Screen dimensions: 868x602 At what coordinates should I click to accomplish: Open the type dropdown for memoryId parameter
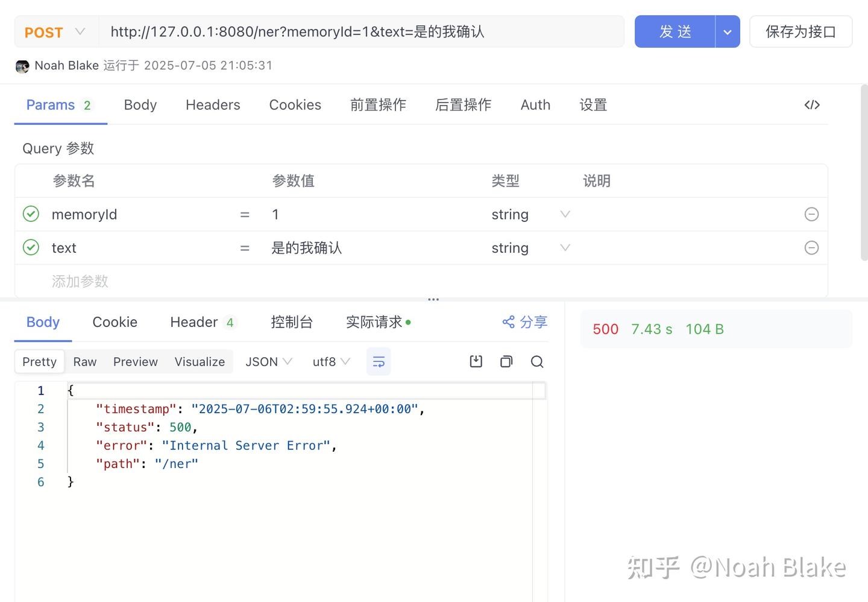click(x=565, y=214)
